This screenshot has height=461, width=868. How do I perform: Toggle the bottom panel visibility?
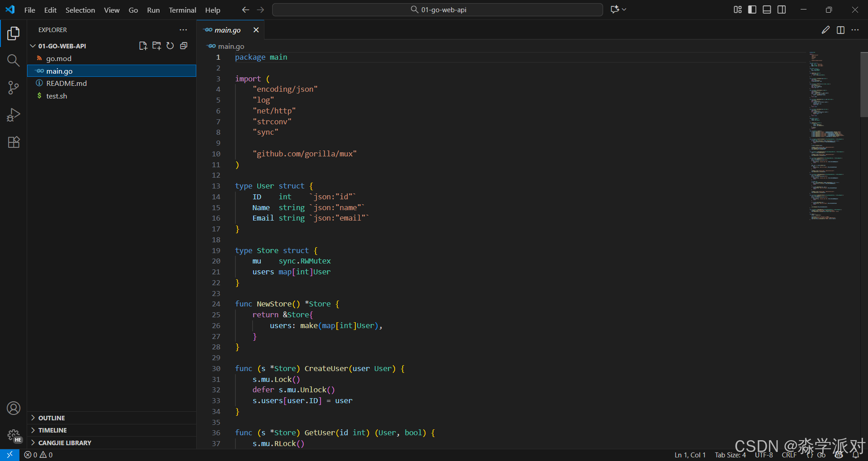[767, 9]
